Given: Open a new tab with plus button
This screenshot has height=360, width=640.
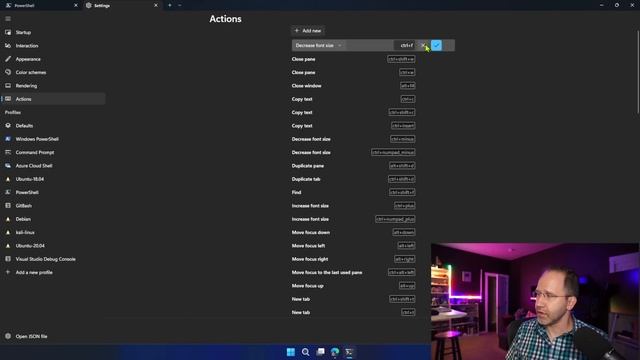Looking at the screenshot, I should point(170,5).
